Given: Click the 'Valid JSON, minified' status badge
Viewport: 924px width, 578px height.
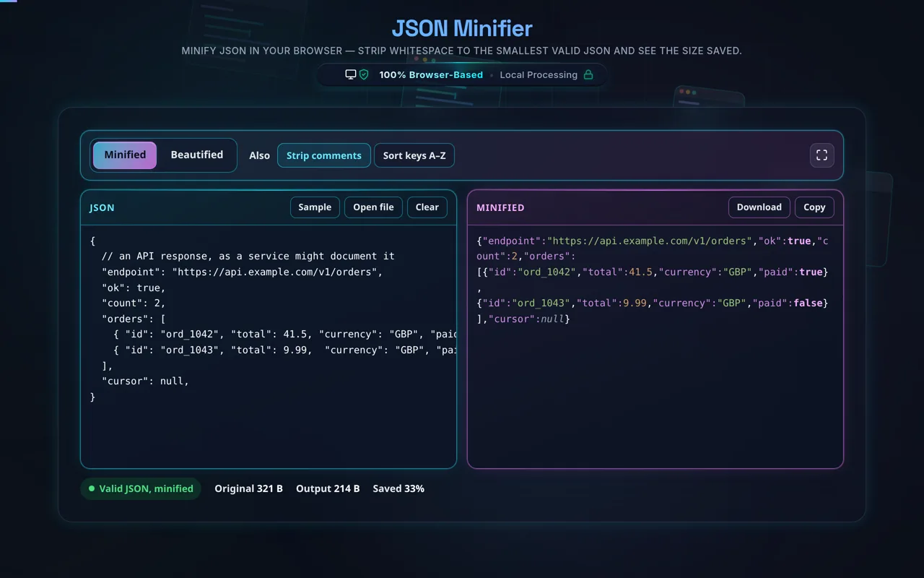Looking at the screenshot, I should pyautogui.click(x=141, y=488).
